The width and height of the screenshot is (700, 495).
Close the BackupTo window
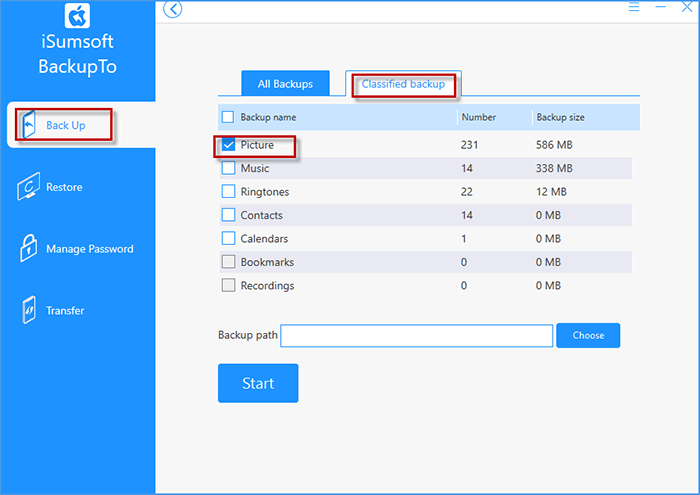[687, 7]
